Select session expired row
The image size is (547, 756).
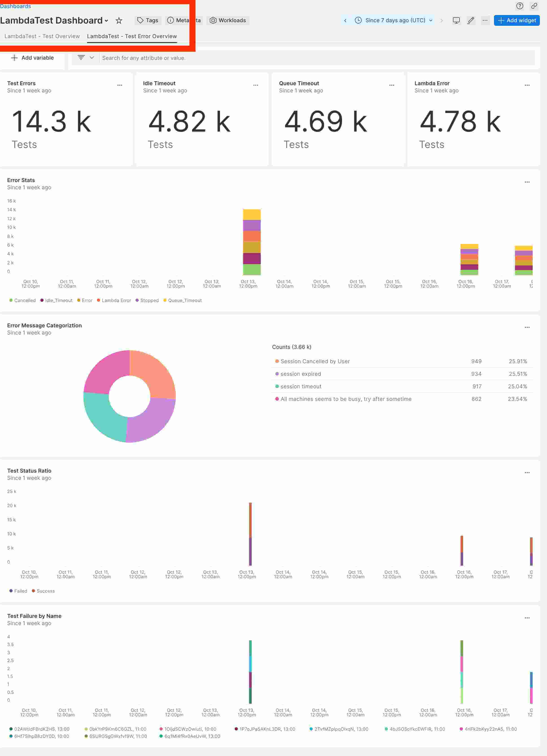coord(402,374)
